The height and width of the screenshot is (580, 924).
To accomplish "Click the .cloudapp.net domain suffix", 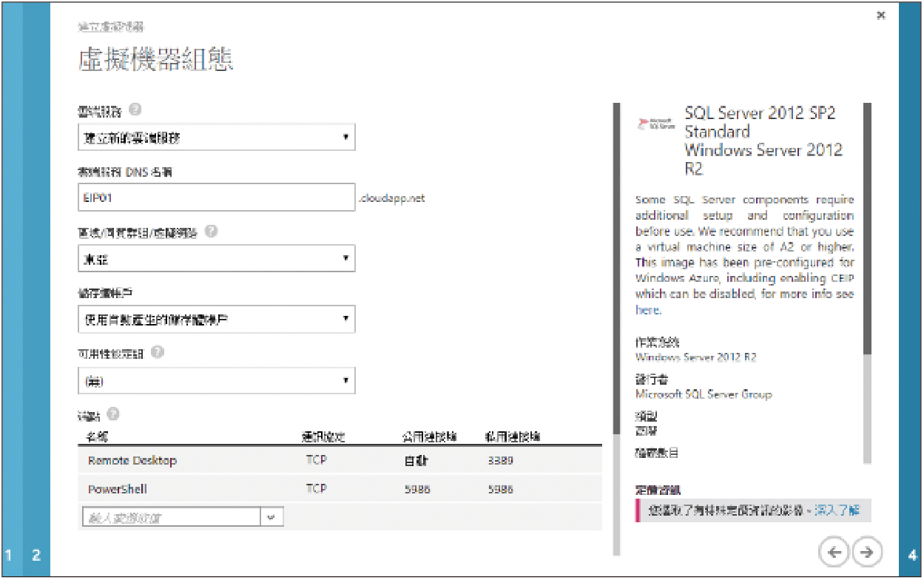I will point(391,198).
